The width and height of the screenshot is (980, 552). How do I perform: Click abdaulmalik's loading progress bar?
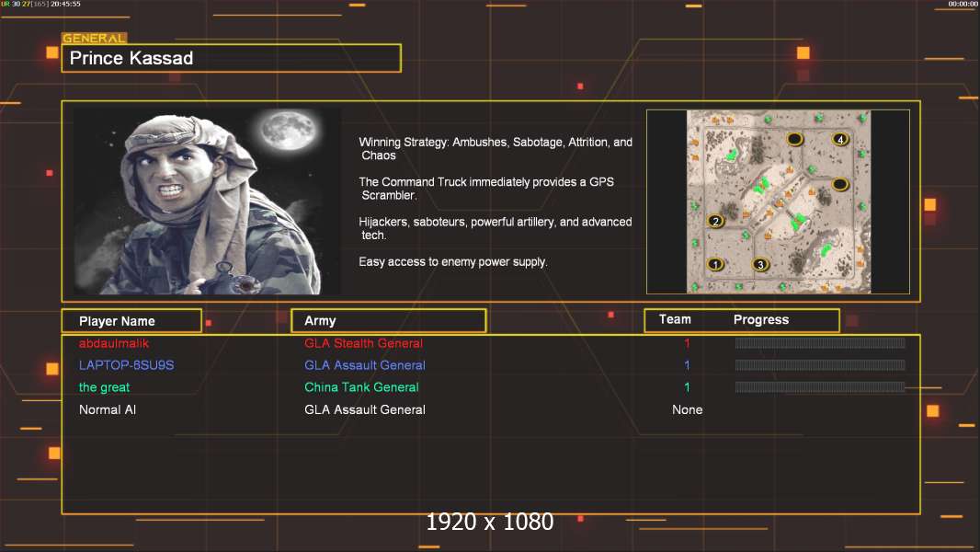click(819, 343)
